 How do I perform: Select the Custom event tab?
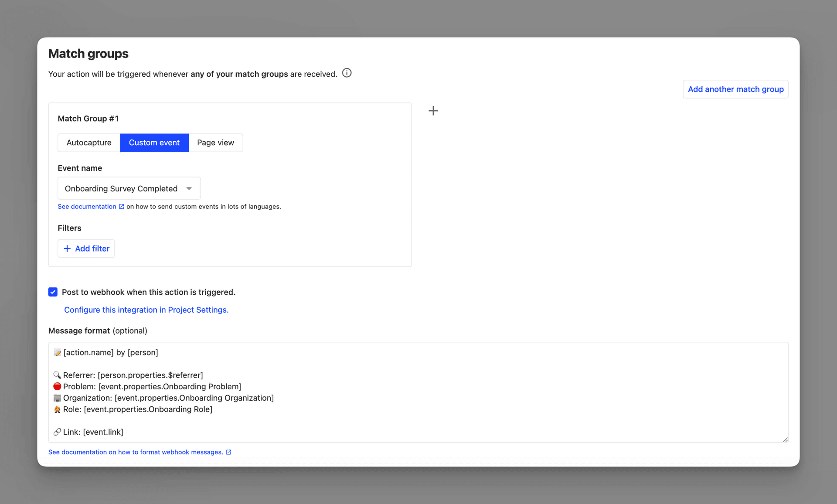click(154, 143)
